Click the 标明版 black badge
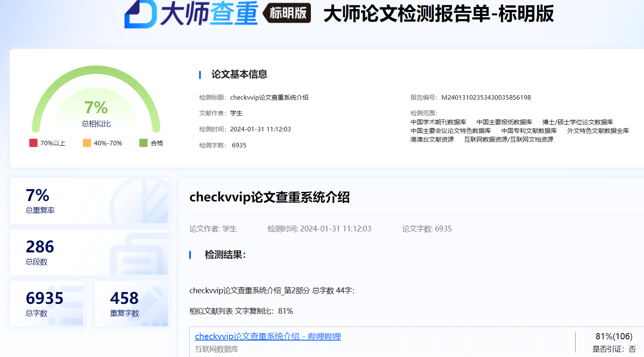Screen dimensions: 644x357 [287, 13]
